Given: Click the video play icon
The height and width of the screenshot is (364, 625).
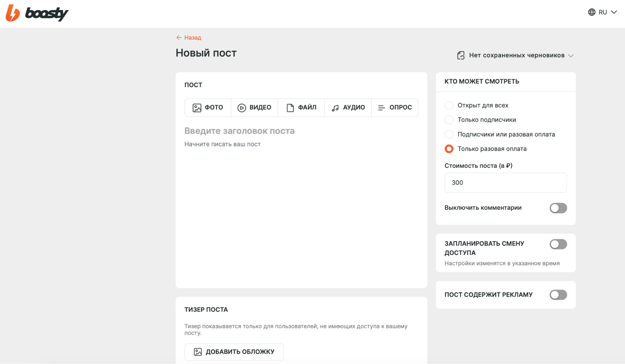Looking at the screenshot, I should coord(241,108).
